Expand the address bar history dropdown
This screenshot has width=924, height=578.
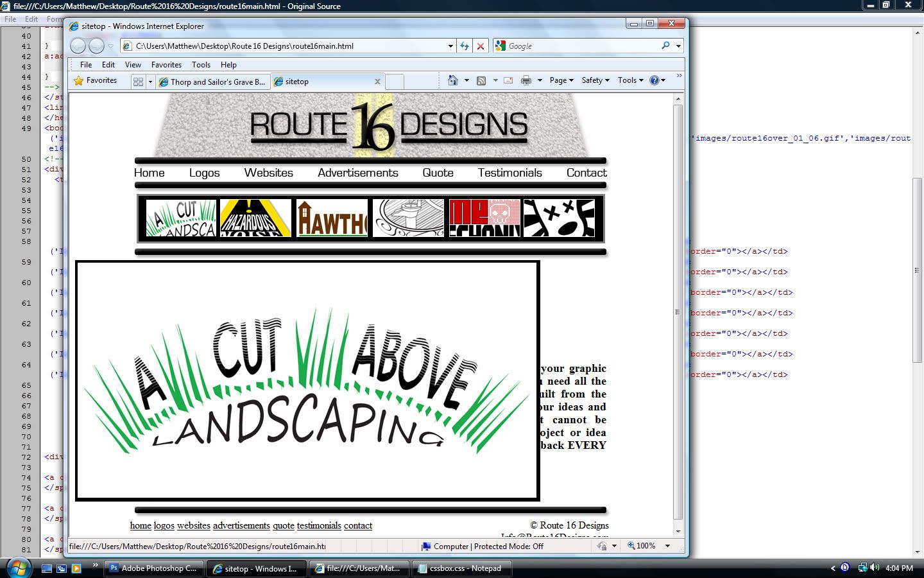click(x=450, y=46)
